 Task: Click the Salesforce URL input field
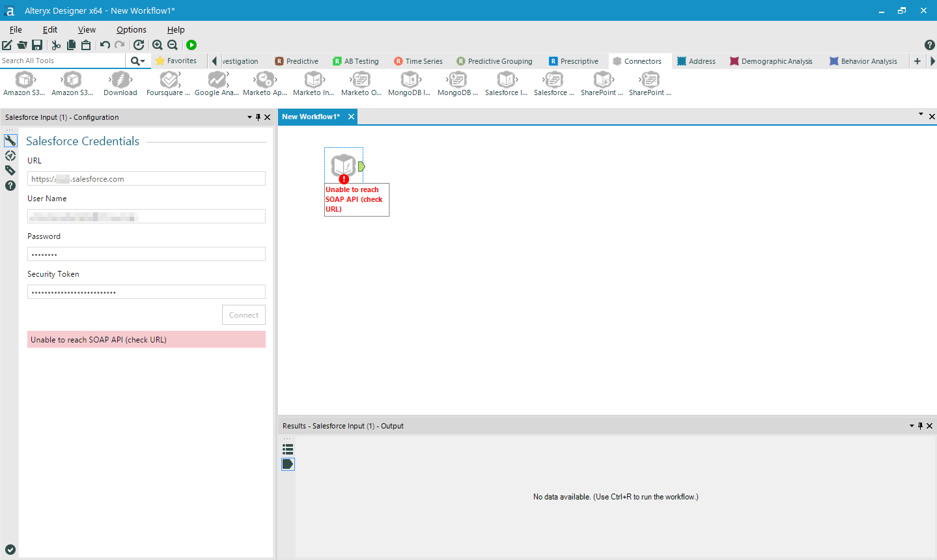click(x=146, y=178)
